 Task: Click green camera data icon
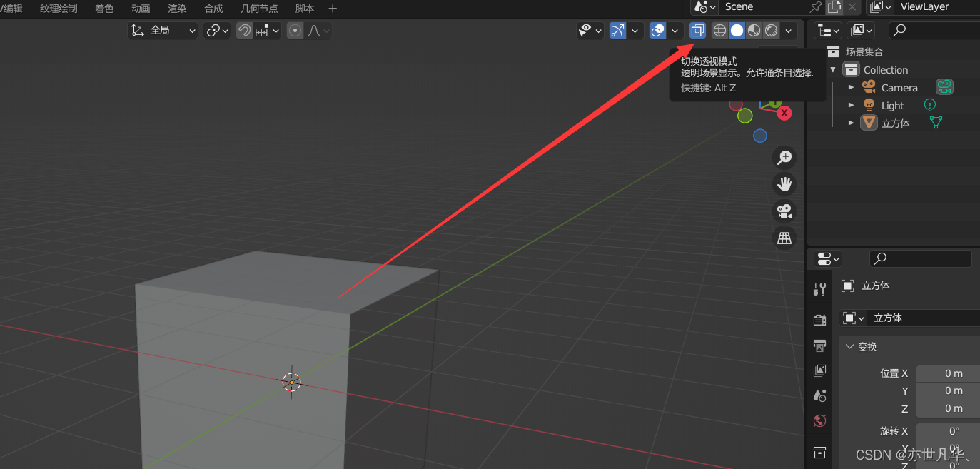(x=944, y=87)
